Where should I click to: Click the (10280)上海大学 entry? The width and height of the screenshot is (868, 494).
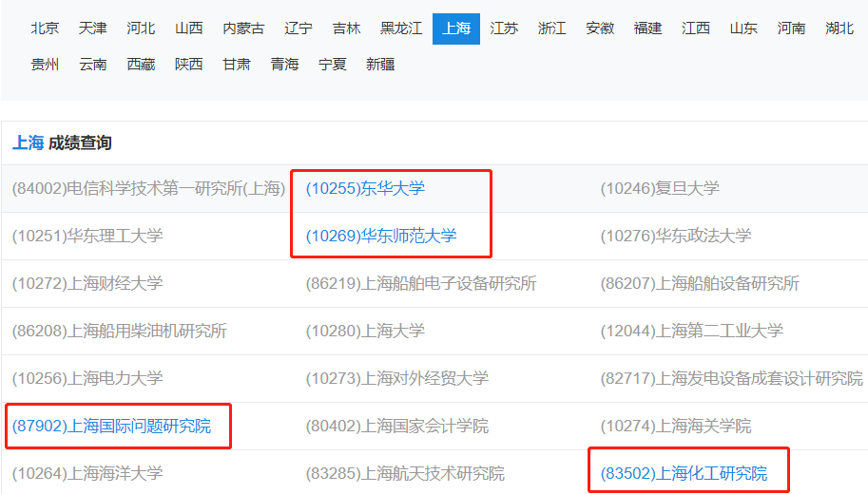click(365, 332)
